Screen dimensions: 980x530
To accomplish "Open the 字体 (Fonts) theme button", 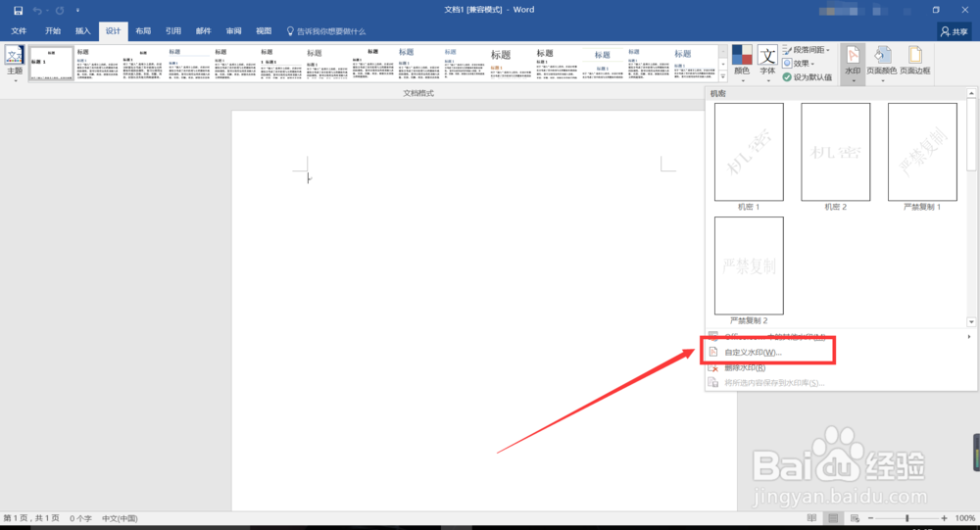I will click(x=767, y=63).
